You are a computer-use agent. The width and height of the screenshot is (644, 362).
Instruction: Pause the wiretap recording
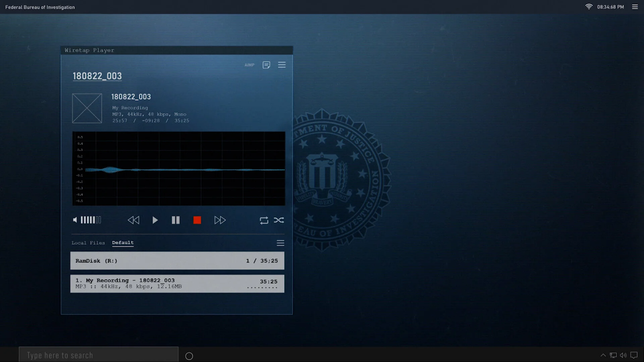click(175, 220)
